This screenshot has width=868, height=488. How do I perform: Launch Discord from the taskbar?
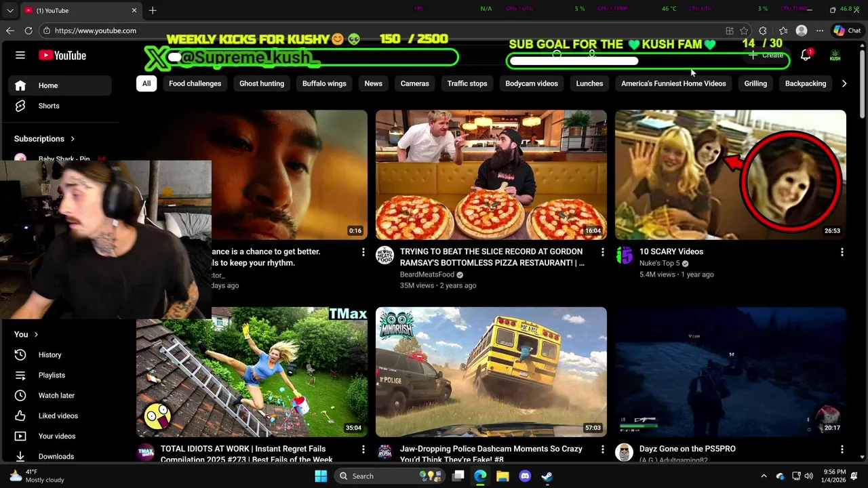524,476
